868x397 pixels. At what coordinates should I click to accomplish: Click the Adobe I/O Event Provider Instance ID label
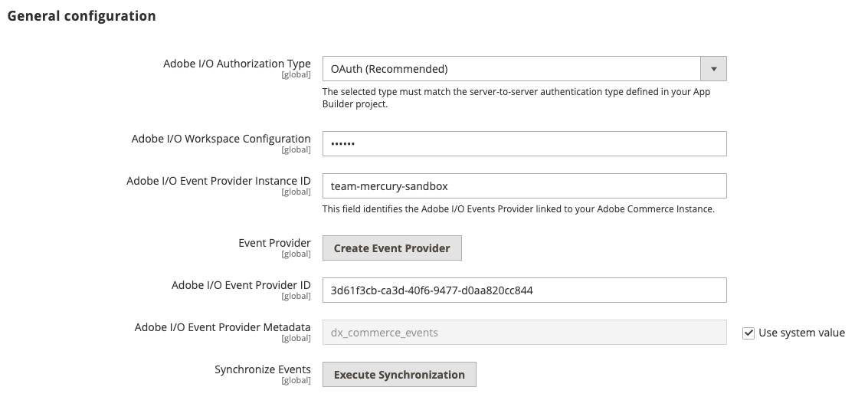tap(218, 181)
